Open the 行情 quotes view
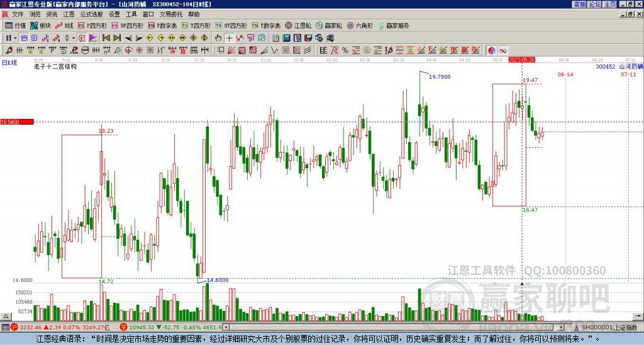 pos(16,25)
